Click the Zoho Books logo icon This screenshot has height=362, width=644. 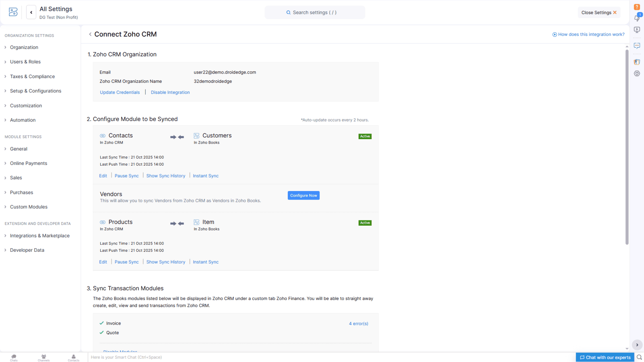tap(13, 12)
